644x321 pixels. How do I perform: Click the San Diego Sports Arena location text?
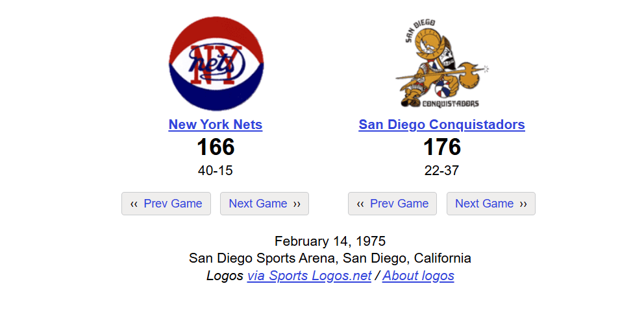click(330, 258)
